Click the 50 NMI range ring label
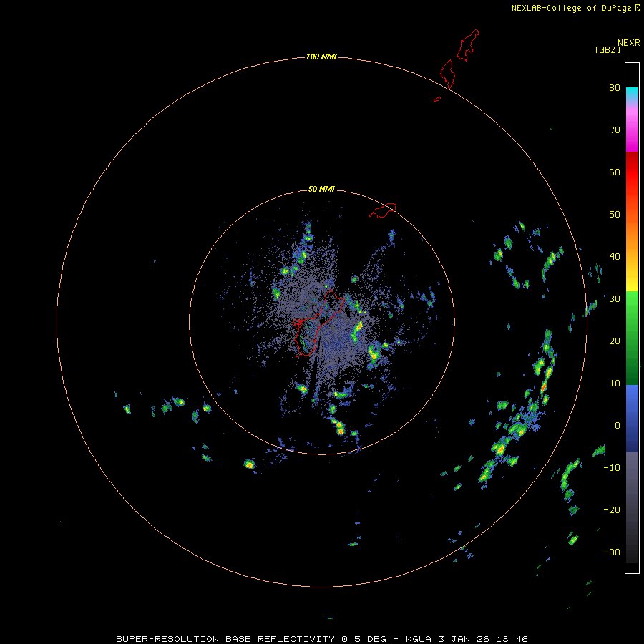This screenshot has height=644, width=644. pos(321,190)
